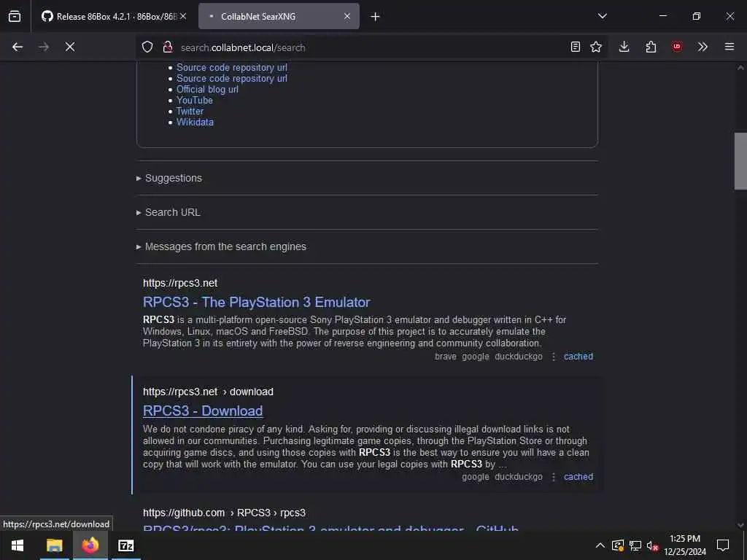Click the muted volume tray icon

coord(652,545)
